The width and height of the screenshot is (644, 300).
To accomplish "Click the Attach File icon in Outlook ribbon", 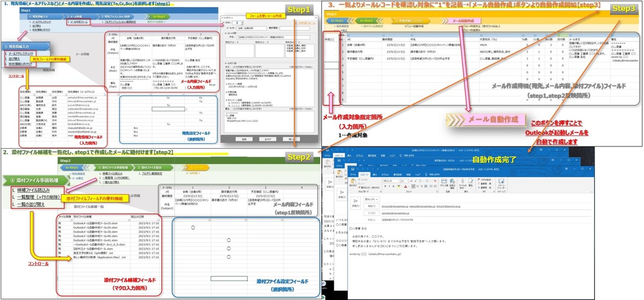I will pyautogui.click(x=463, y=183).
